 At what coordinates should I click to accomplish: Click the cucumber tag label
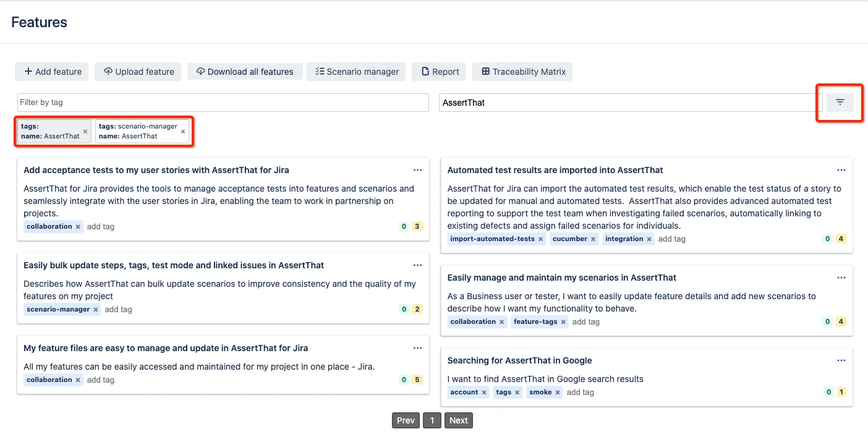click(x=569, y=239)
